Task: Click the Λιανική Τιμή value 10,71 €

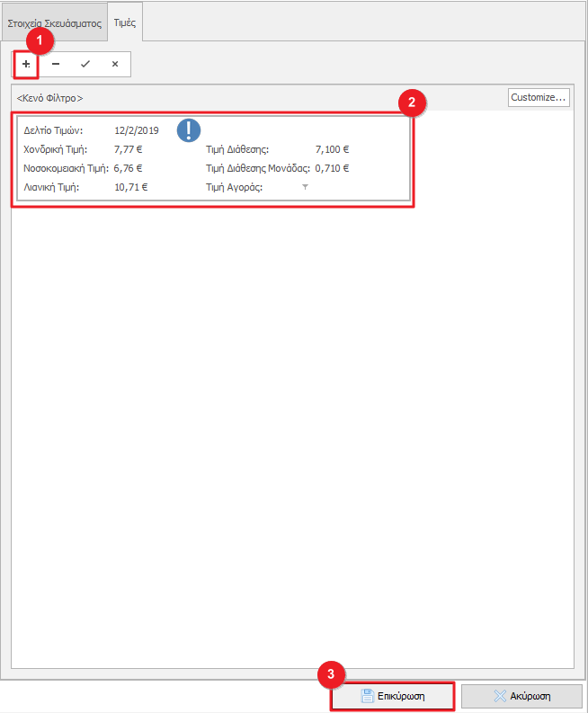Action: click(x=131, y=187)
